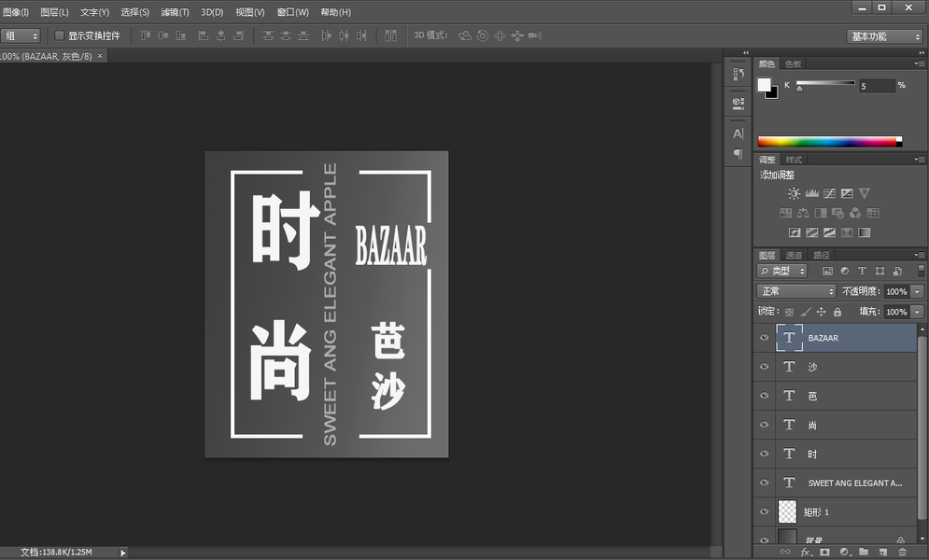Open the History panel icon in dock
This screenshot has height=560, width=929.
coord(739,74)
